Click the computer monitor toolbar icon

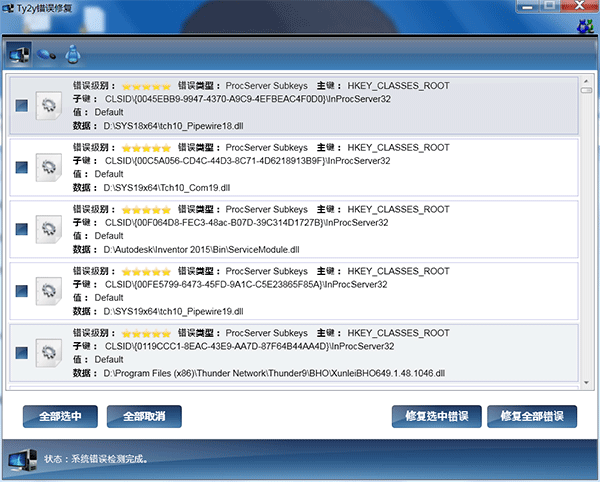point(19,54)
